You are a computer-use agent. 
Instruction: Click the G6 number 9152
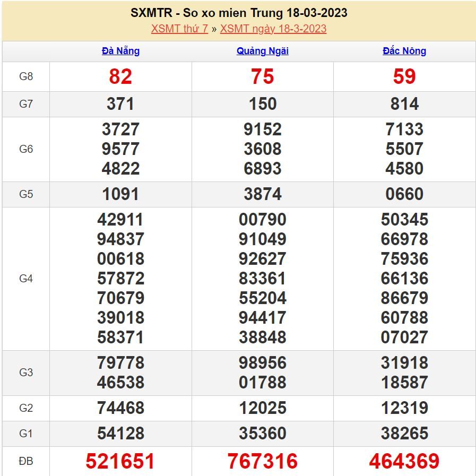[x=263, y=129]
